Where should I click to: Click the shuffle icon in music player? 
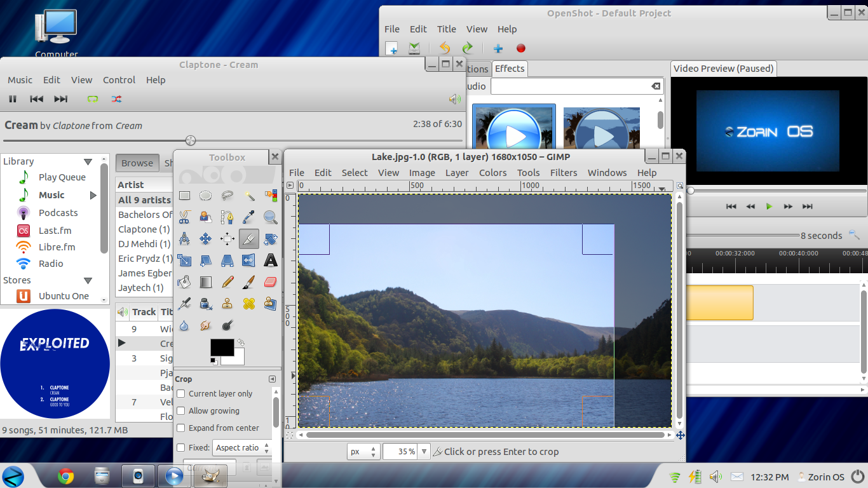pos(116,99)
